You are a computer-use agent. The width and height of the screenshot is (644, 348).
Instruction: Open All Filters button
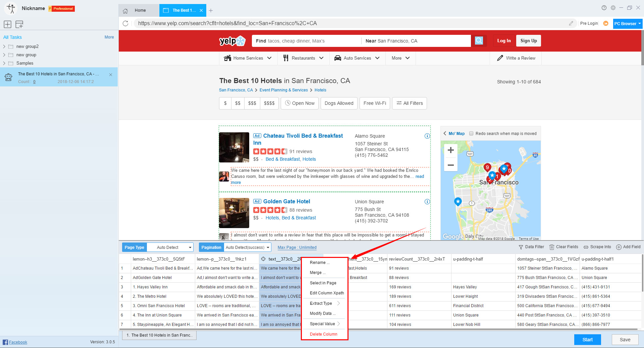(x=410, y=103)
